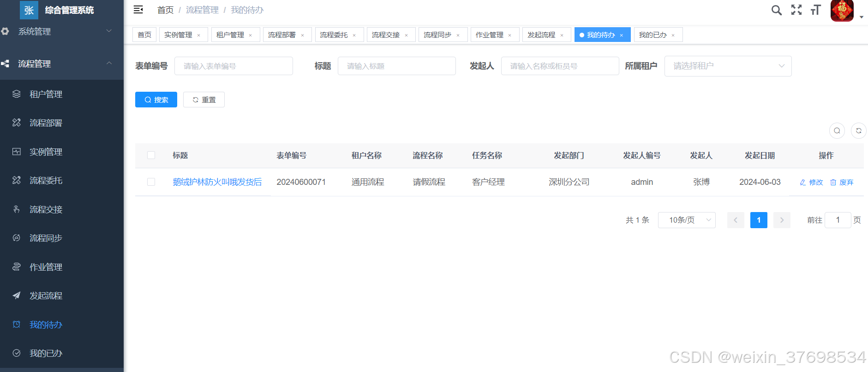Click the 实例管理 monitor icon
Image resolution: width=868 pixels, height=372 pixels.
click(17, 152)
